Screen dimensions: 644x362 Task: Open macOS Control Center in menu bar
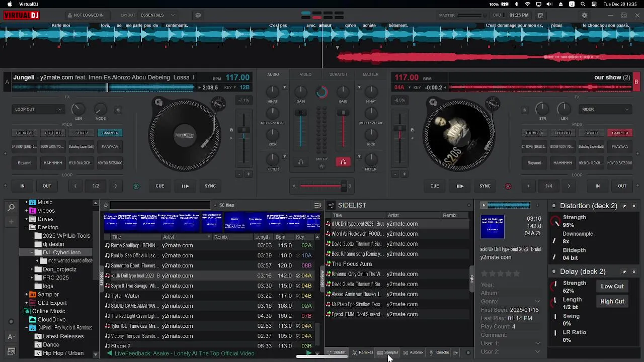tap(595, 4)
